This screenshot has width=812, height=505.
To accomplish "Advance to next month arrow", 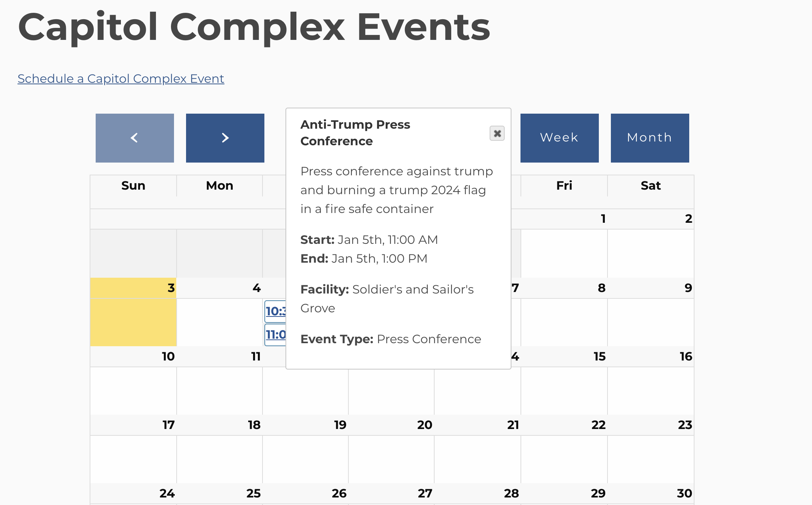I will click(x=225, y=138).
